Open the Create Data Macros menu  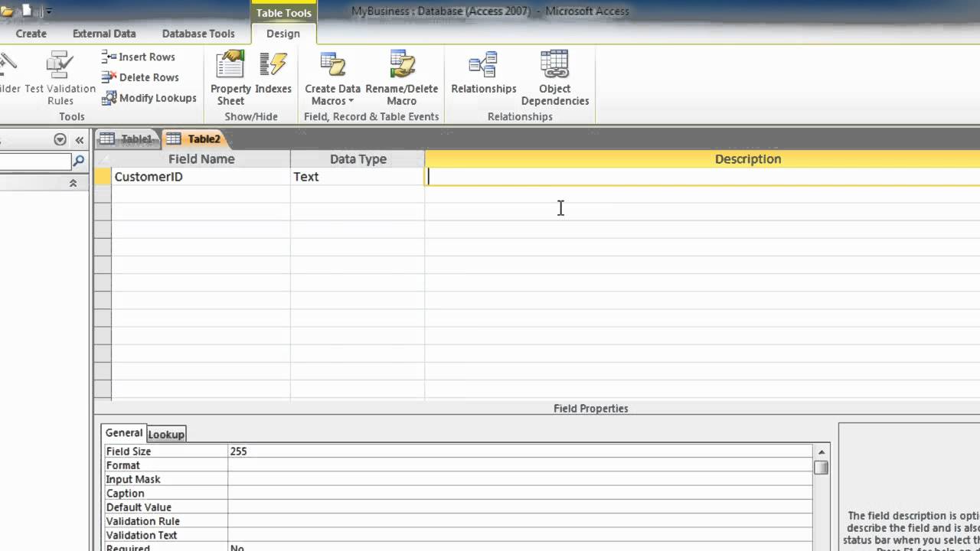click(332, 79)
